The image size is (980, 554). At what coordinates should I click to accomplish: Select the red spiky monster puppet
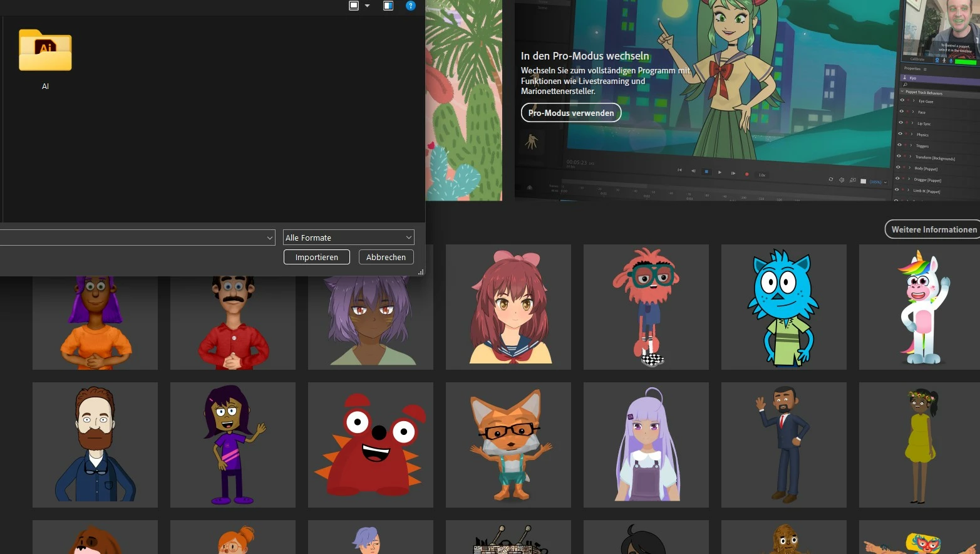tap(371, 445)
